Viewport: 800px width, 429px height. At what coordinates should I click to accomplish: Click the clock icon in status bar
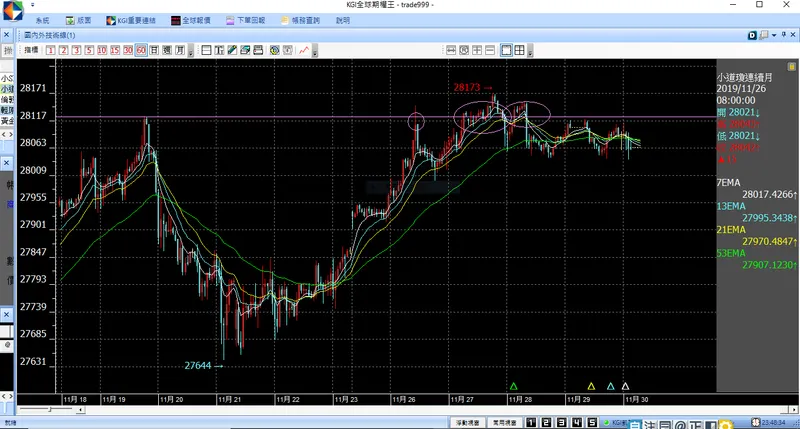click(756, 422)
